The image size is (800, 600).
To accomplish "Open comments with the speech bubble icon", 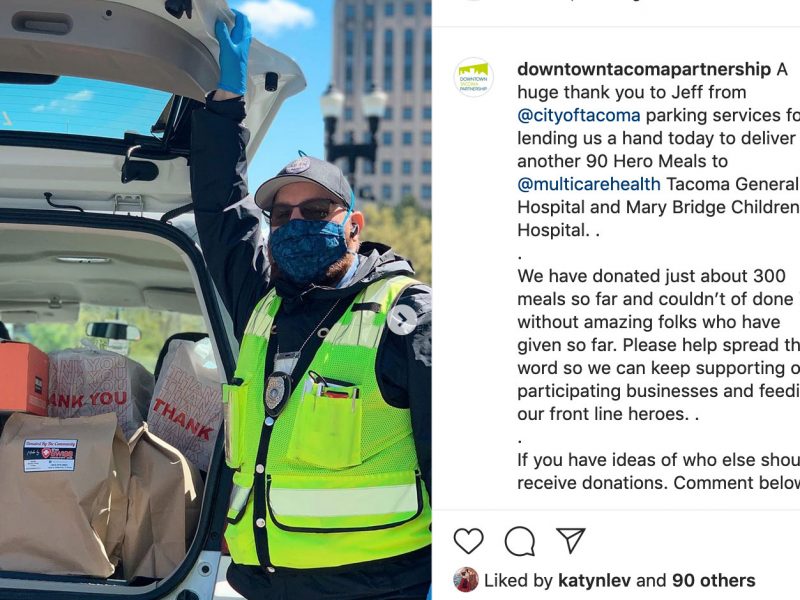I will [x=519, y=541].
